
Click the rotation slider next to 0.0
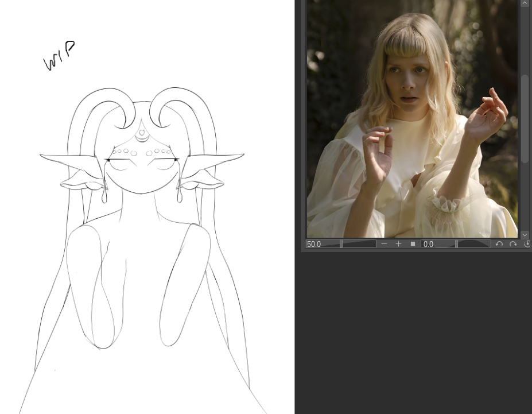(473, 244)
